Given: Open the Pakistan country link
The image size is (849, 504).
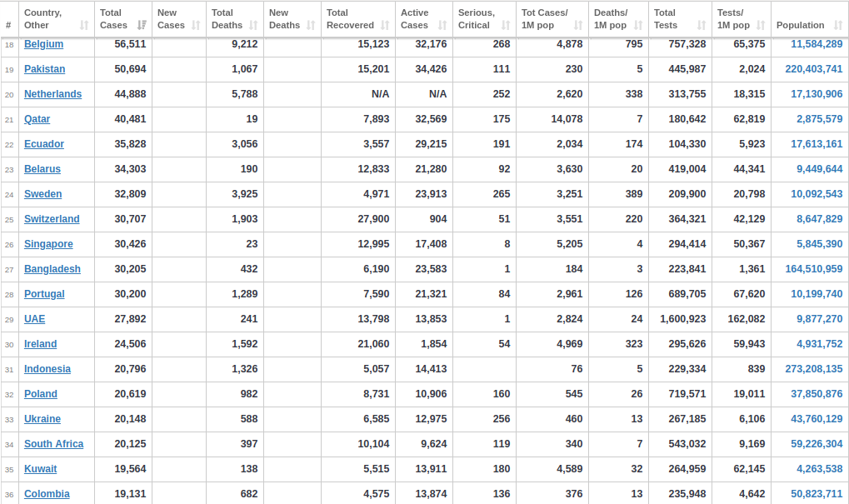Looking at the screenshot, I should [x=44, y=69].
